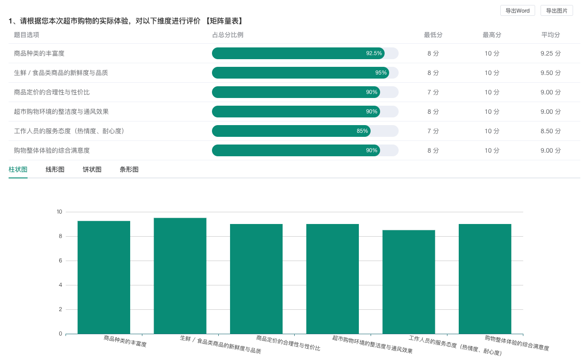Click the lowest score 7 分 for 服务态度

[x=433, y=131]
